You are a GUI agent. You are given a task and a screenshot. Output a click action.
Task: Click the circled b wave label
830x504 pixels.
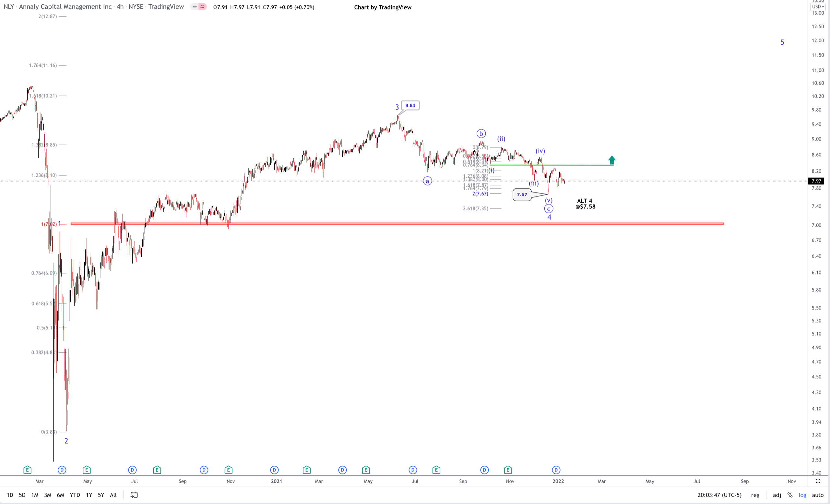click(481, 134)
